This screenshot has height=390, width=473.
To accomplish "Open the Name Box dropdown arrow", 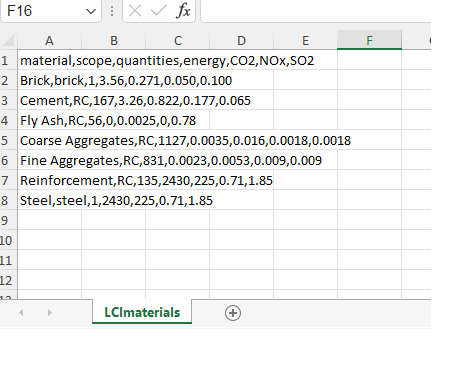I will click(91, 11).
